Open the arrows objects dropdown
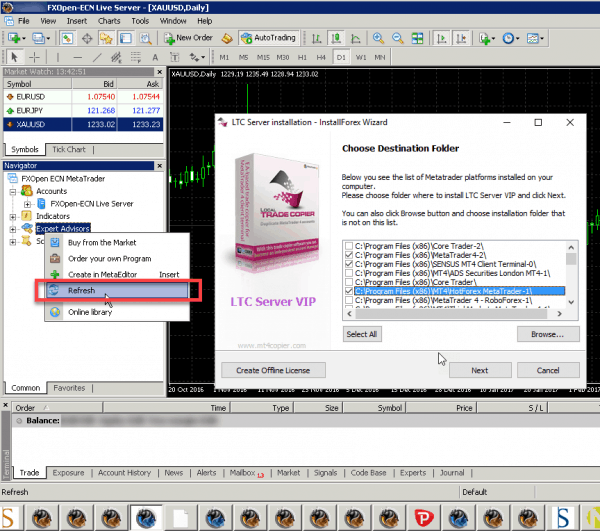 click(x=197, y=57)
